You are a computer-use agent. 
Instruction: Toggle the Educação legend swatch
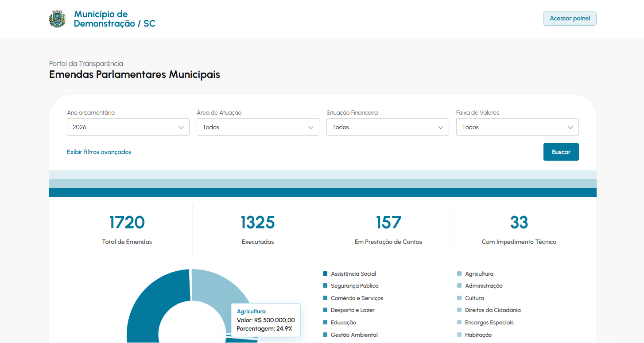point(325,323)
